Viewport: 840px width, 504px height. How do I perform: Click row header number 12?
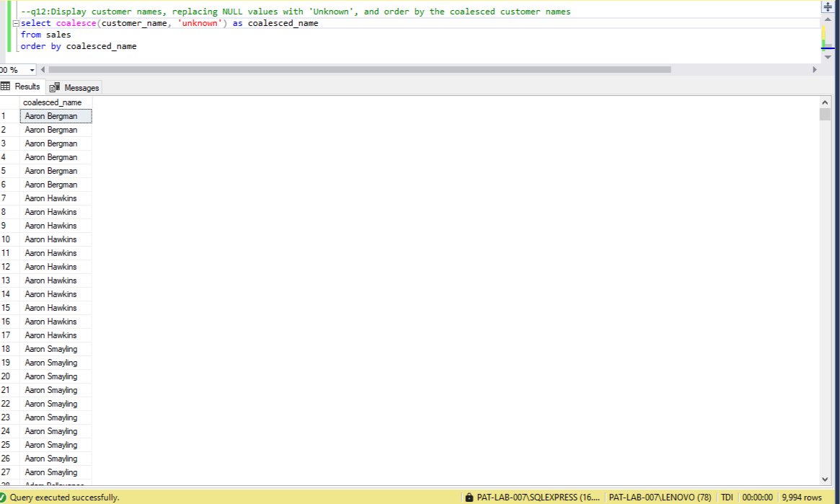(x=9, y=267)
